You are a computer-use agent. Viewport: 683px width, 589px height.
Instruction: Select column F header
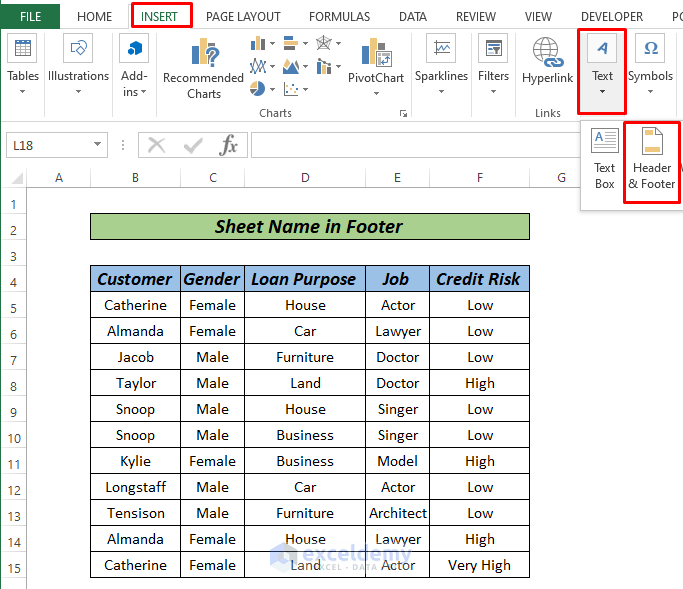click(480, 178)
